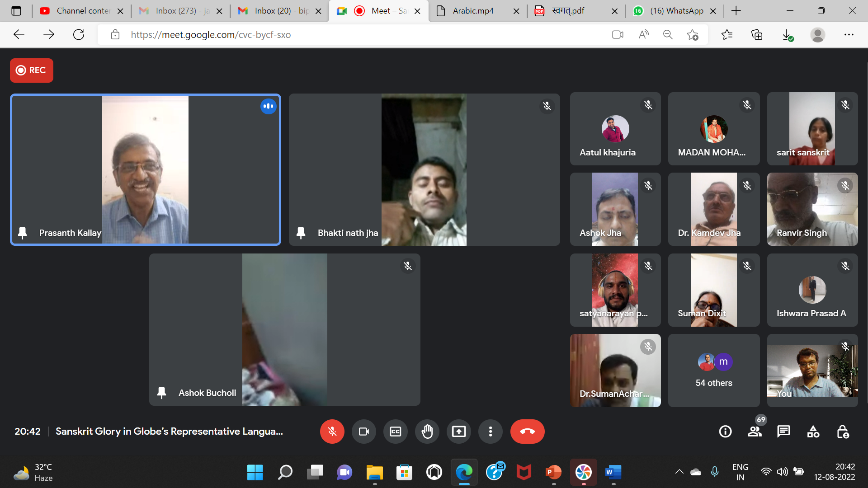Open meeting details info icon
The height and width of the screenshot is (488, 868).
725,432
